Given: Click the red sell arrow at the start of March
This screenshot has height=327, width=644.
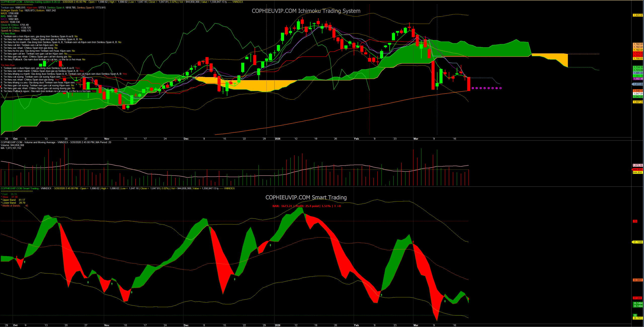Looking at the screenshot, I should coord(413,242).
